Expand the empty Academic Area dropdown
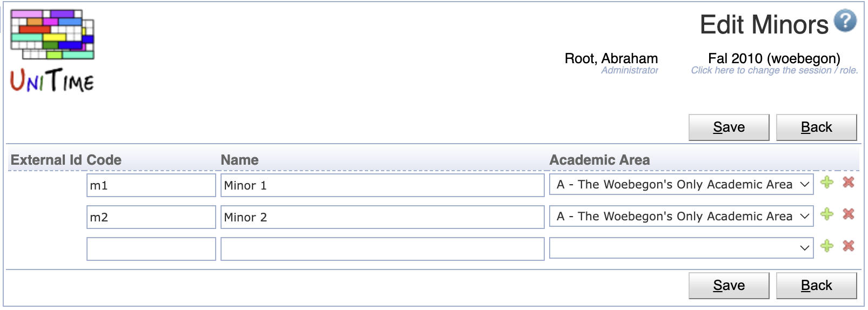 [682, 248]
